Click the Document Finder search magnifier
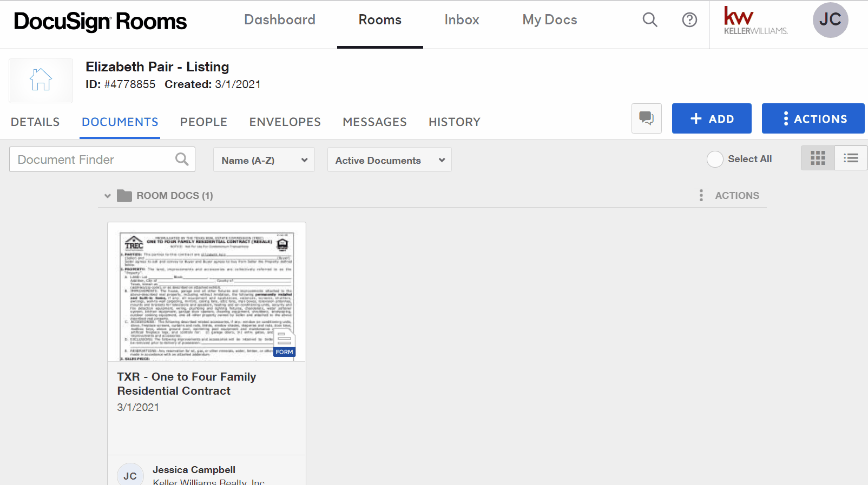This screenshot has width=868, height=485. 182,160
